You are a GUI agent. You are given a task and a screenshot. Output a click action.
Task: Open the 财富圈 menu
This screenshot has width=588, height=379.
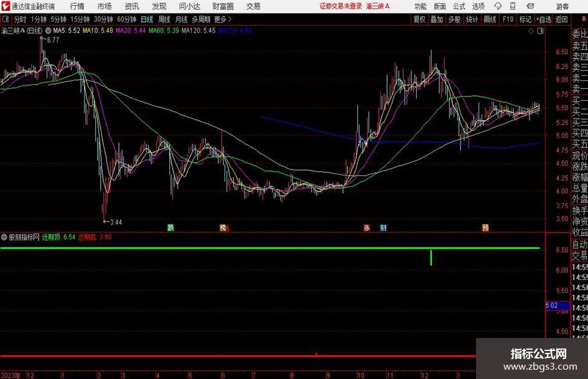tap(223, 6)
